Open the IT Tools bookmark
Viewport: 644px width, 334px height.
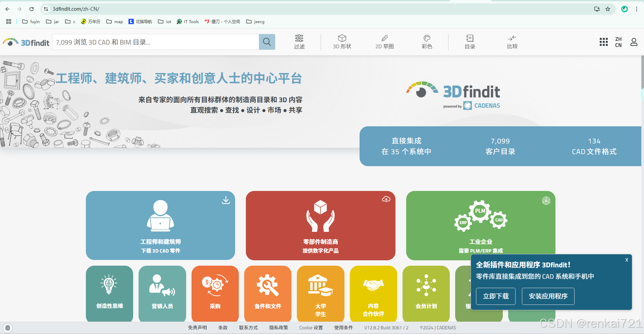(x=188, y=21)
